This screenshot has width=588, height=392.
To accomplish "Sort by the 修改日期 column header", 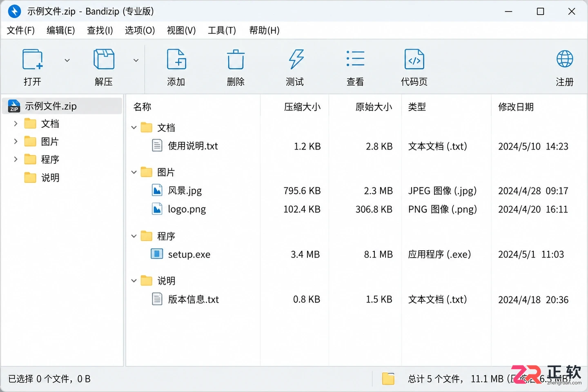I will coord(516,107).
